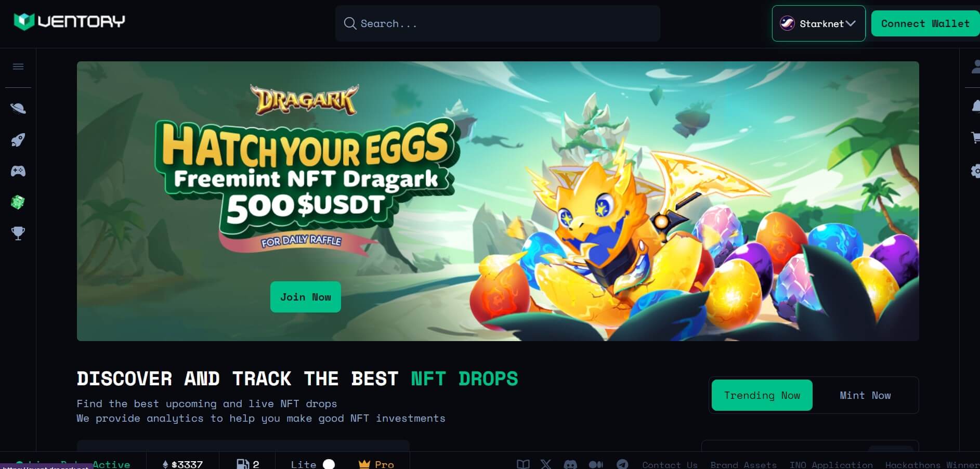Click the planet icon in sidebar

(x=18, y=108)
